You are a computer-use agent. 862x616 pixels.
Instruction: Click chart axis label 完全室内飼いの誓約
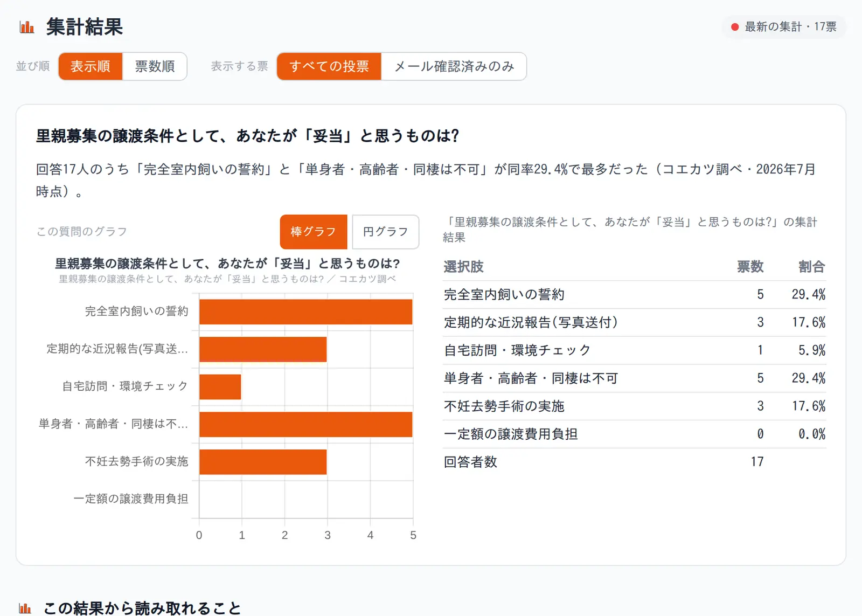[137, 312]
